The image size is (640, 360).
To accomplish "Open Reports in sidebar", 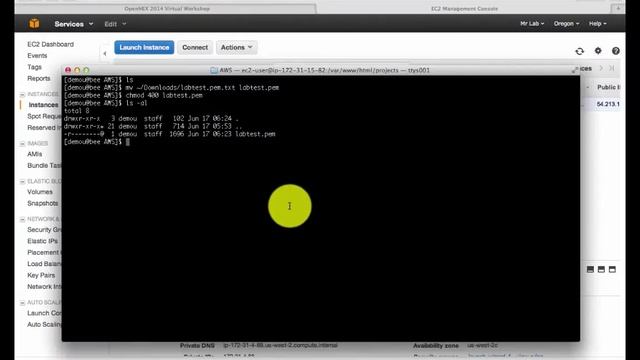I will (39, 78).
